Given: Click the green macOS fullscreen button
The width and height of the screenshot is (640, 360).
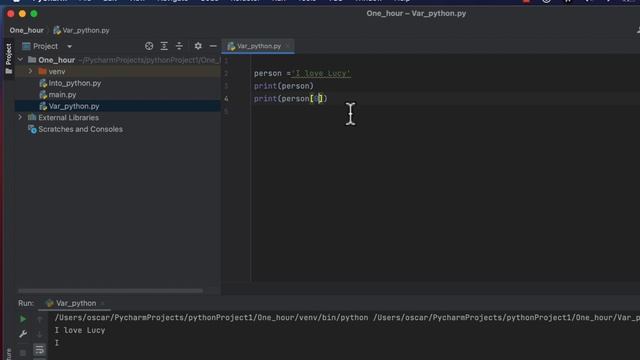Looking at the screenshot, I should [x=34, y=14].
